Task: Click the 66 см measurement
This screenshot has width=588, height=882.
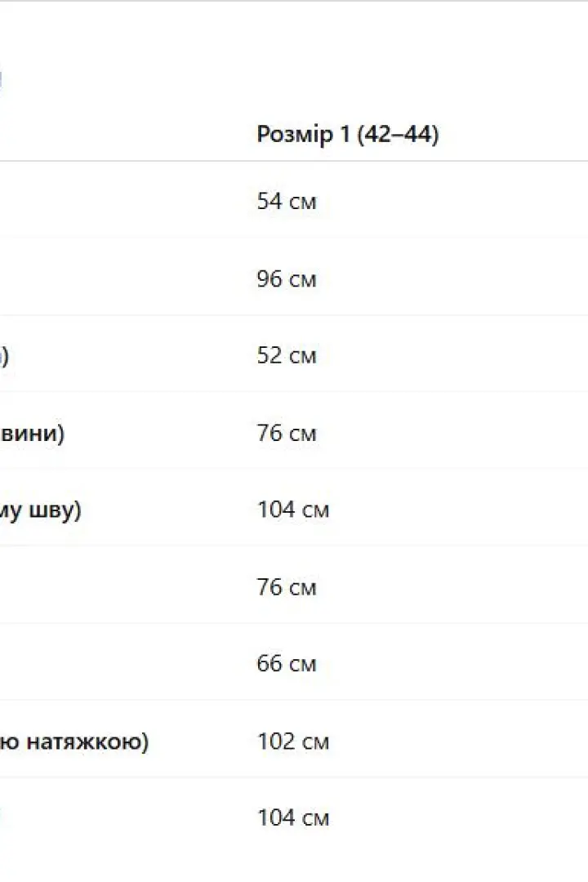Action: (x=287, y=664)
